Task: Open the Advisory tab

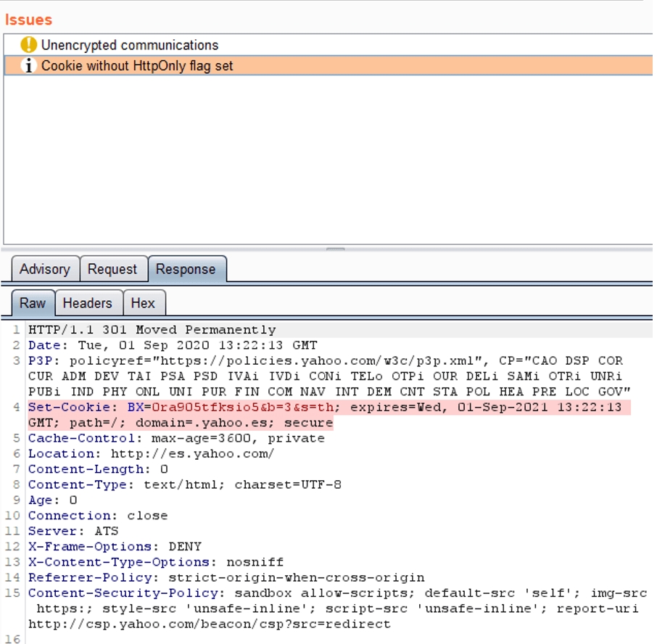Action: pos(44,269)
